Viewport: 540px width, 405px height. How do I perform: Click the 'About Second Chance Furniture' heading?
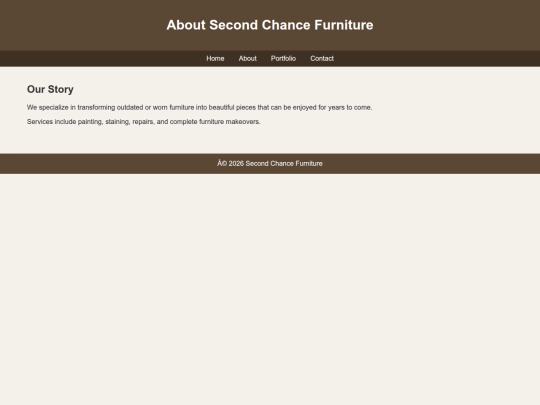pos(270,25)
